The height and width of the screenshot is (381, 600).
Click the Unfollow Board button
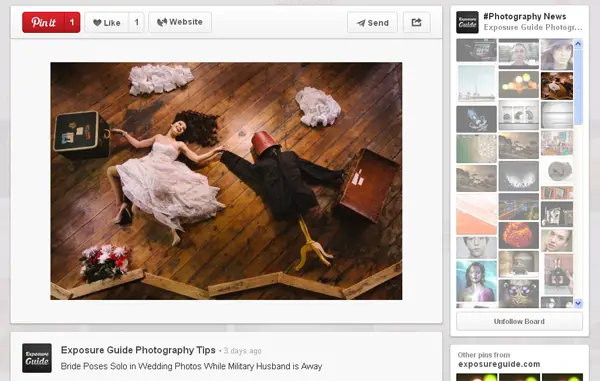(x=519, y=321)
